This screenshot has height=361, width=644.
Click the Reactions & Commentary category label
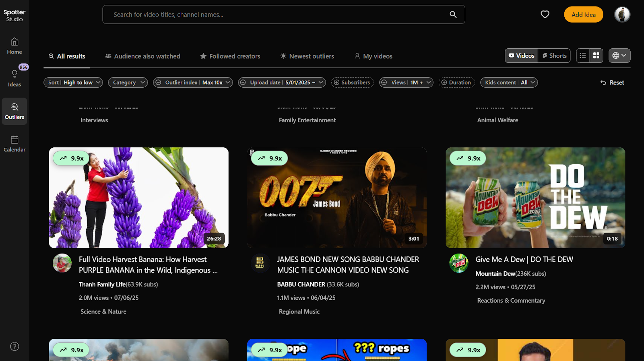(511, 301)
